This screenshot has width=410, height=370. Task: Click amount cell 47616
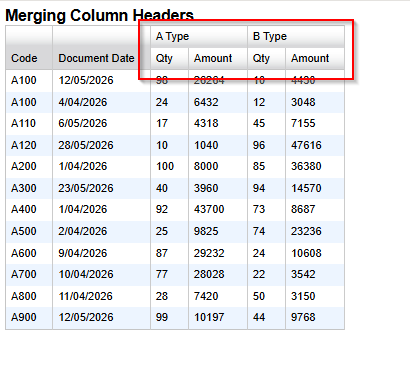(315, 145)
